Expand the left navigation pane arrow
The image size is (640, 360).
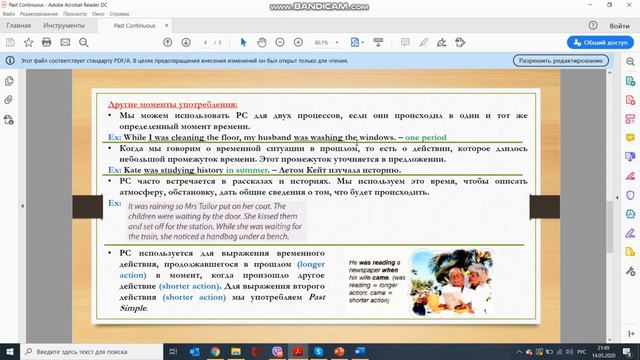[22, 206]
